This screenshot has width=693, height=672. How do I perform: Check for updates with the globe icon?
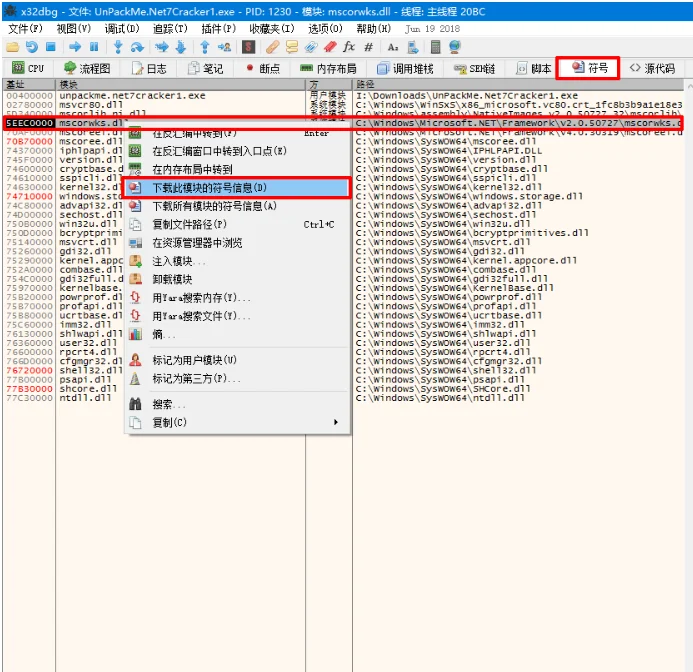point(455,46)
